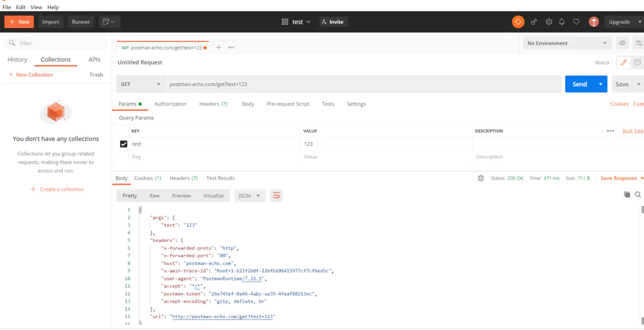Click the orange sync status icon
Image resolution: width=644 pixels, height=330 pixels.
(518, 22)
